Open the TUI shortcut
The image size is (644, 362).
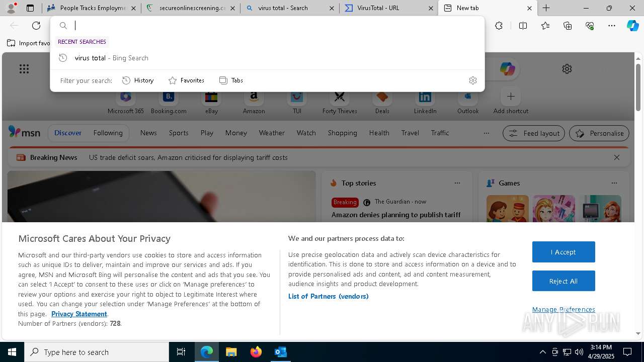(x=297, y=102)
